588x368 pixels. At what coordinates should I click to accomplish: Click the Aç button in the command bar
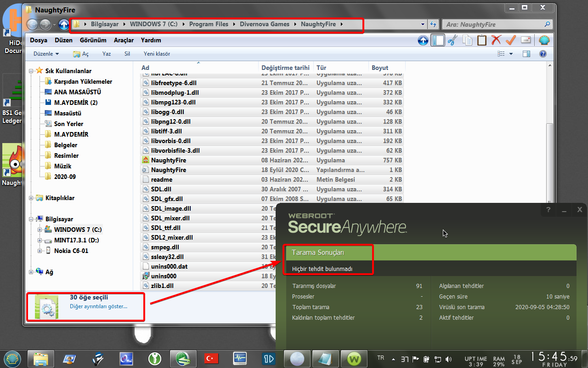point(81,54)
